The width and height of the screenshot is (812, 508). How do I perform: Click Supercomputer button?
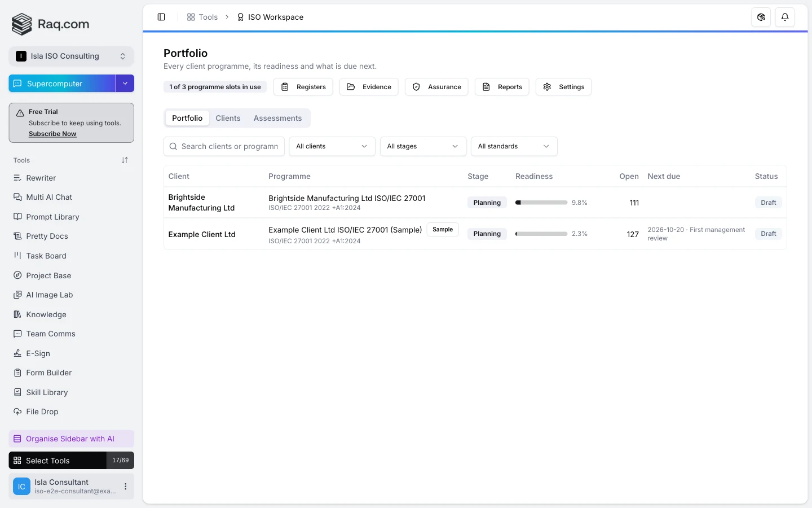tap(62, 84)
